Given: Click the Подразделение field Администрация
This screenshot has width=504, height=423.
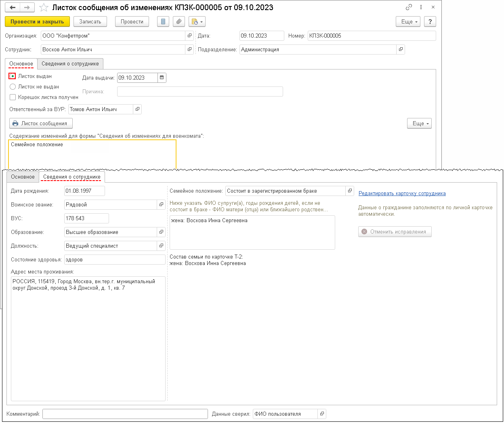Looking at the screenshot, I should pyautogui.click(x=318, y=49).
